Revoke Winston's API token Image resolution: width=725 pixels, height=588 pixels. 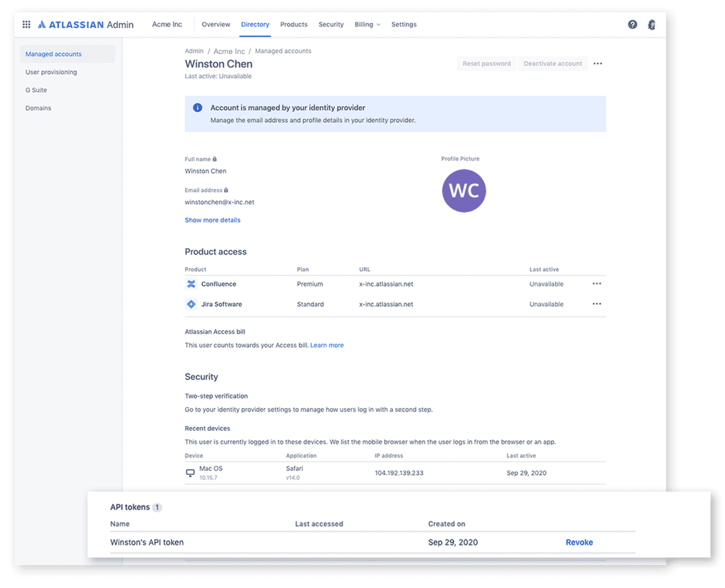[579, 542]
